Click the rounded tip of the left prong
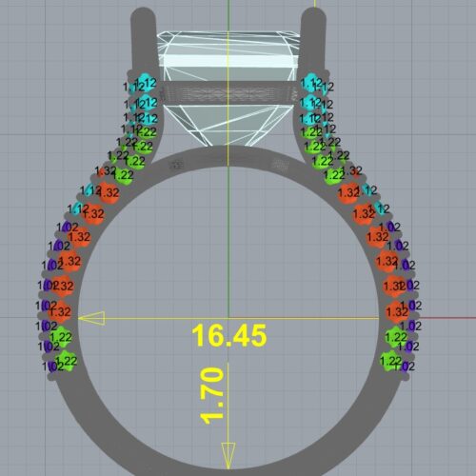476x476 pixels. (143, 16)
